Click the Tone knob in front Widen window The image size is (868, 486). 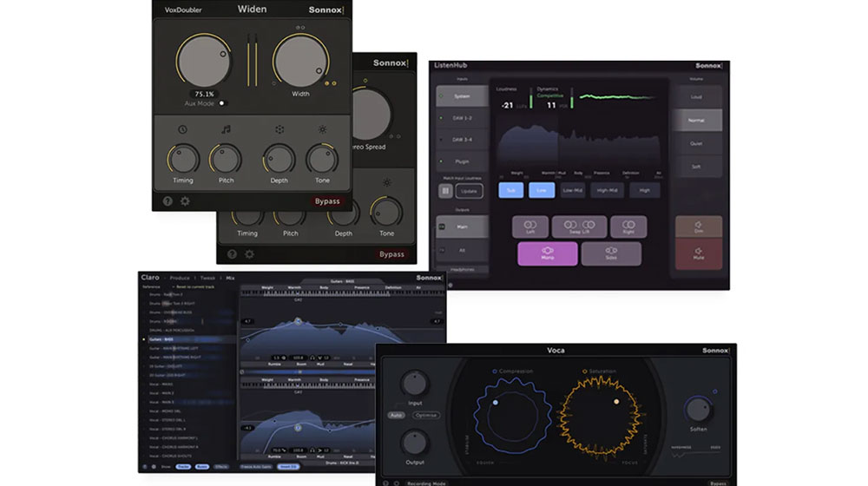point(322,159)
